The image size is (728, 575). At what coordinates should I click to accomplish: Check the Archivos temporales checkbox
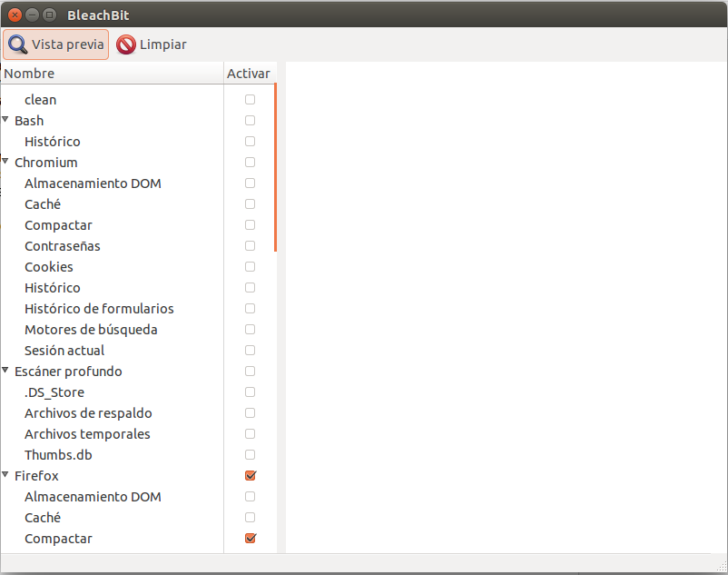point(250,433)
